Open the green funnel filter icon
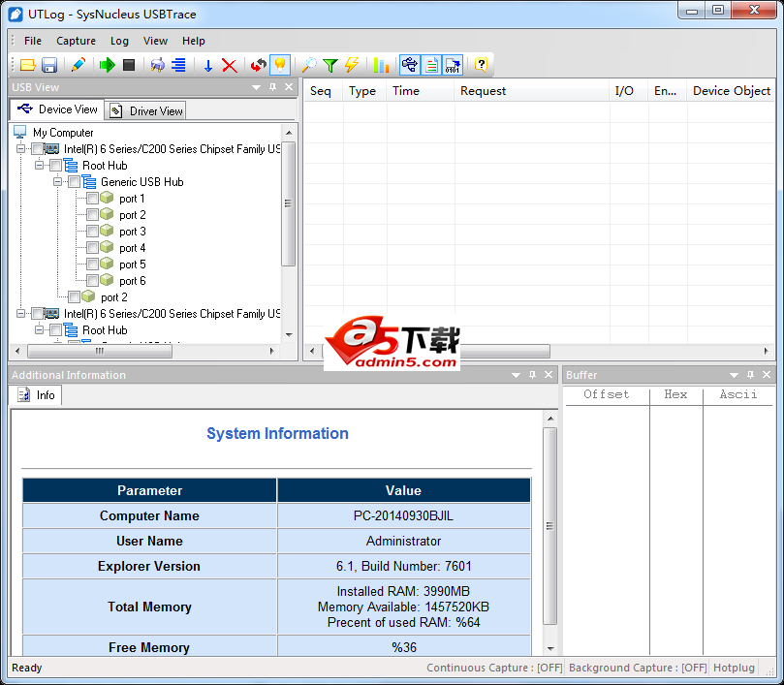This screenshot has height=685, width=784. 330,65
